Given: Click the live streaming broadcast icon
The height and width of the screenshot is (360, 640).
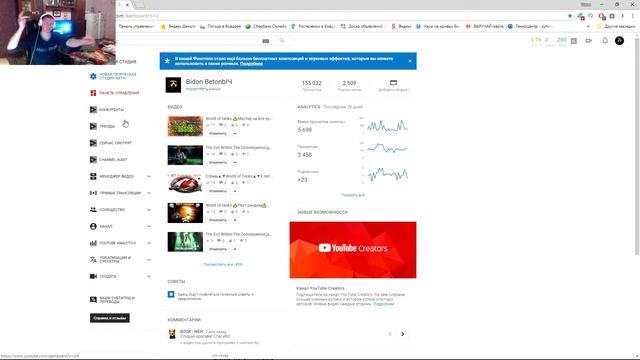Looking at the screenshot, I should point(93,193).
